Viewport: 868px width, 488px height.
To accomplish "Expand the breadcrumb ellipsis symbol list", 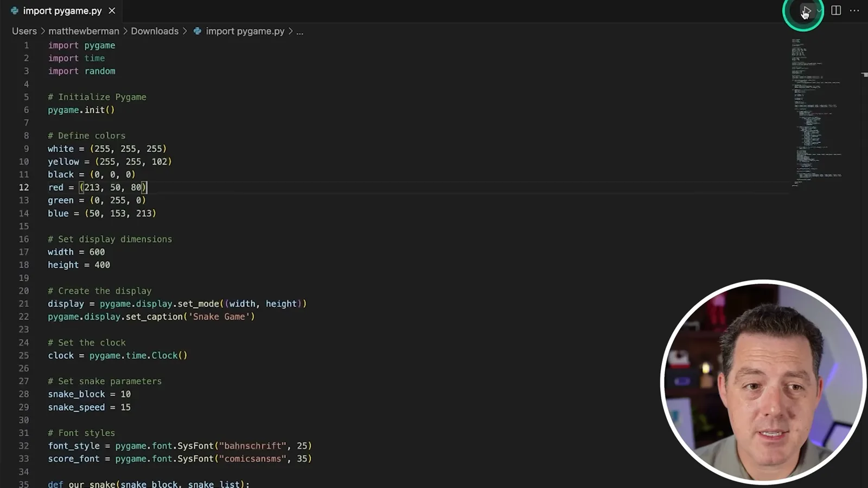I will 300,31.
